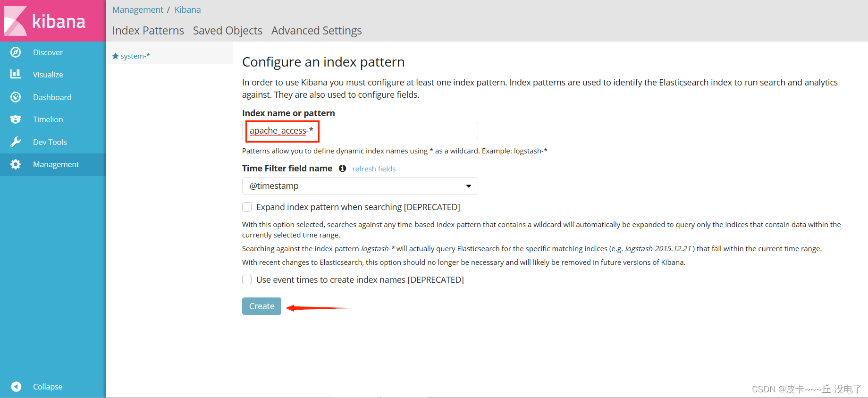The height and width of the screenshot is (398, 868).
Task: Open Dev Tools from the sidebar
Action: [x=50, y=142]
